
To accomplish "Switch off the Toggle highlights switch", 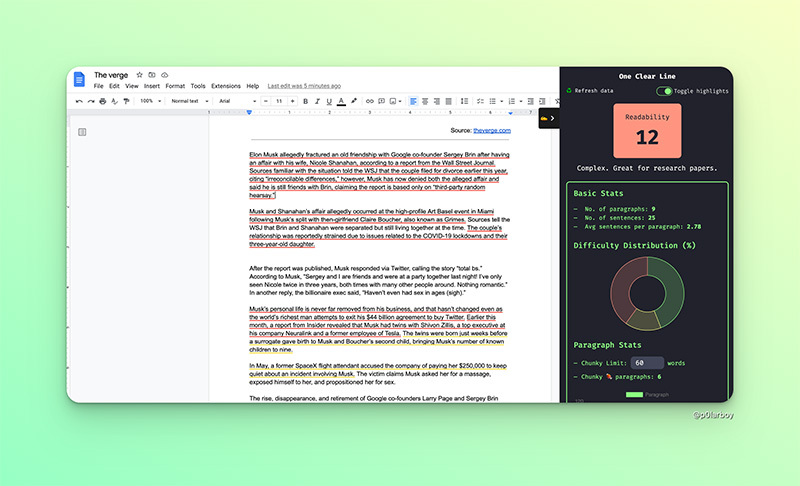I will [x=664, y=91].
